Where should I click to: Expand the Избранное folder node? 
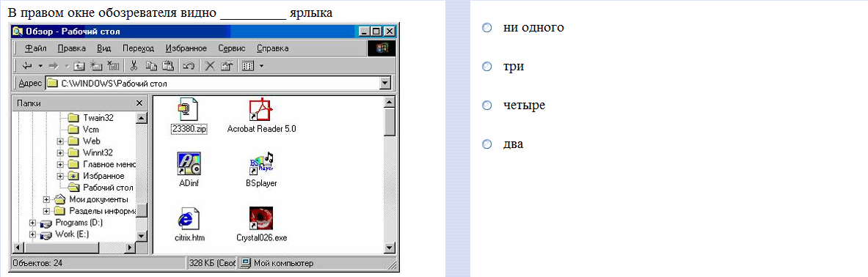(x=60, y=176)
